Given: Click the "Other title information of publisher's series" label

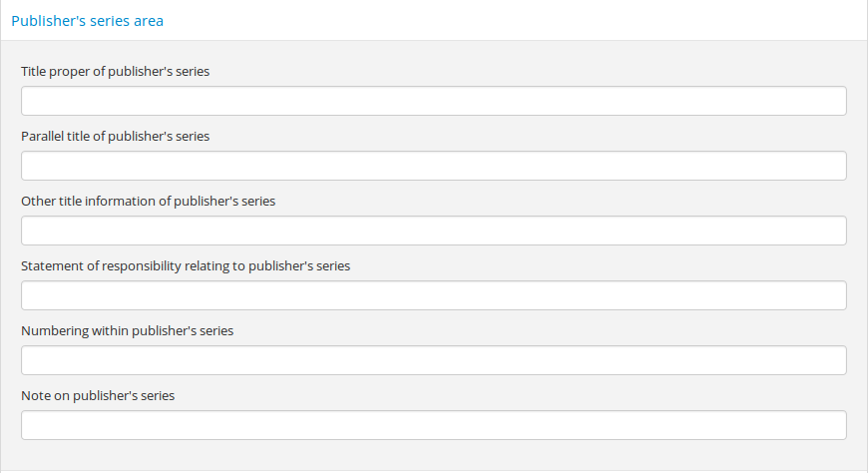Looking at the screenshot, I should (x=148, y=201).
